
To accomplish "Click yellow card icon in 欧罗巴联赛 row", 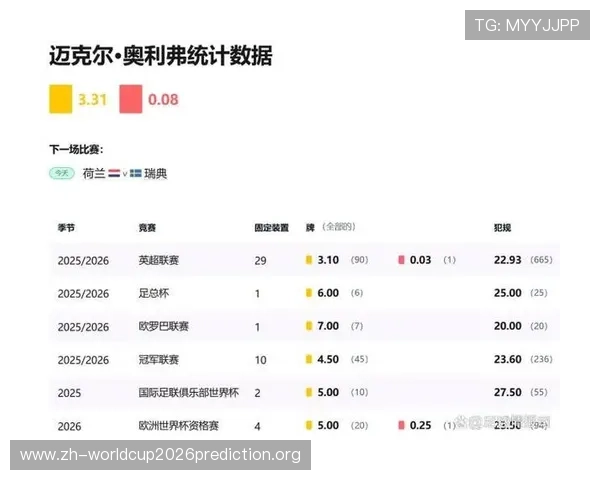I will pyautogui.click(x=308, y=326).
